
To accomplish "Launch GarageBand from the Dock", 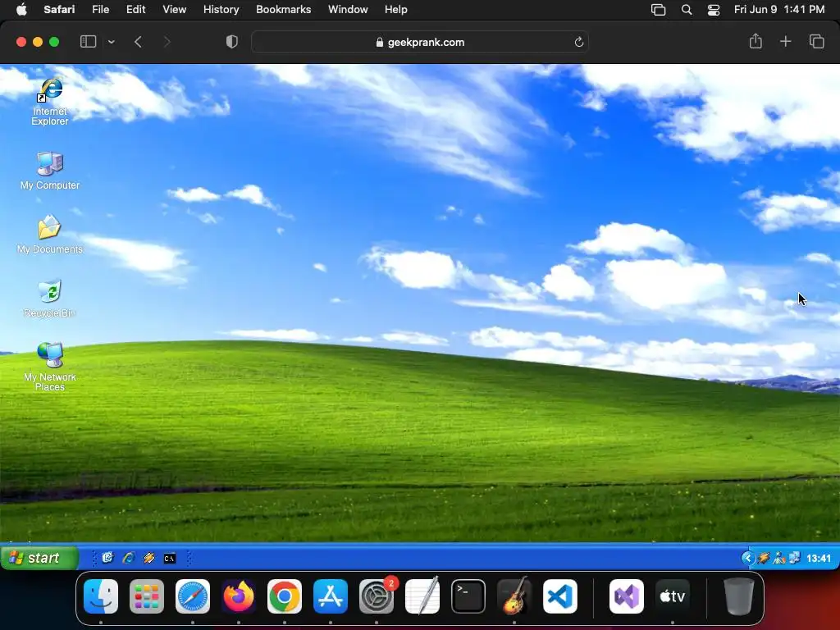I will [x=514, y=596].
